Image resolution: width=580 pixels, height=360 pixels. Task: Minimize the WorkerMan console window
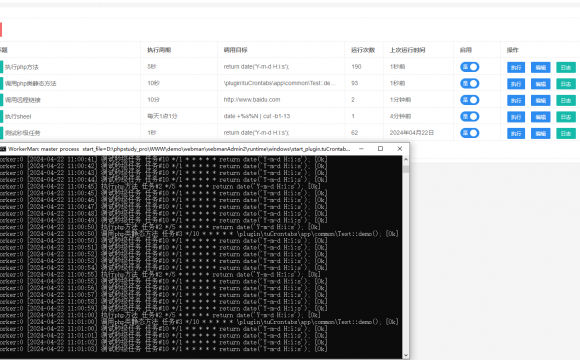coord(361,148)
